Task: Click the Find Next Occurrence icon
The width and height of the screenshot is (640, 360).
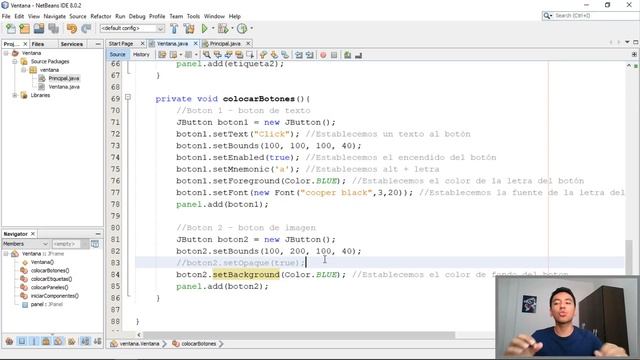Action: coord(228,55)
